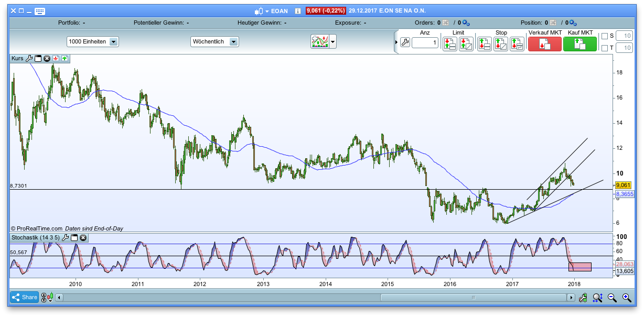This screenshot has height=317, width=644.
Task: Click the Share button
Action: coord(24,298)
